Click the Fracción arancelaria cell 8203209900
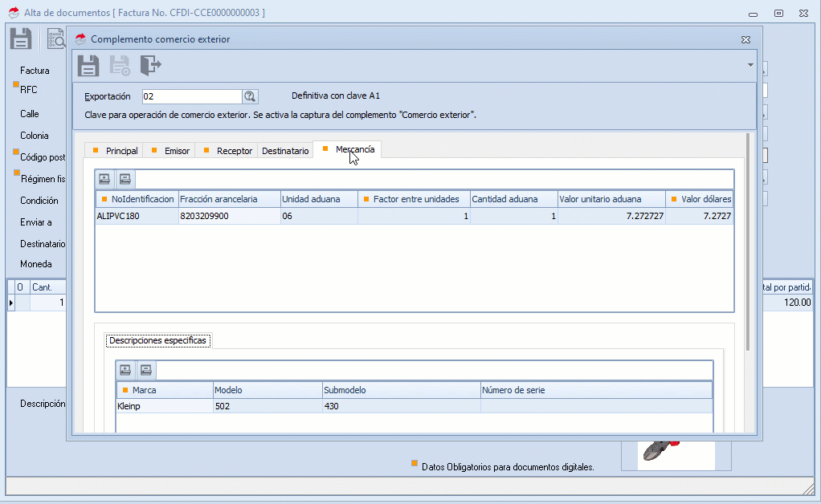Viewport: 821px width, 504px height. (228, 216)
